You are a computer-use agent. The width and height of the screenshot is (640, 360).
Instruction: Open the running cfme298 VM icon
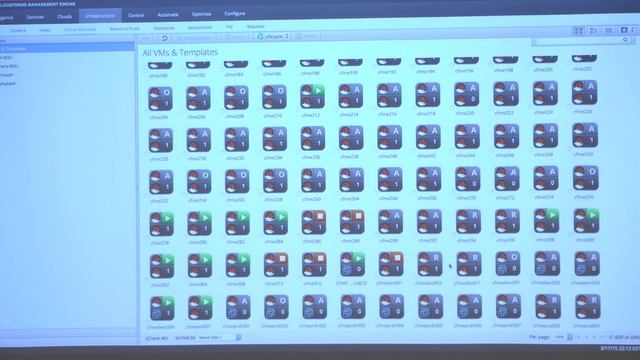(x=547, y=220)
